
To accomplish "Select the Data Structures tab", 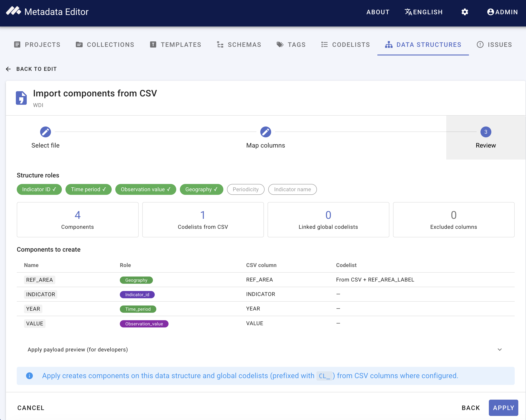I will pos(423,45).
